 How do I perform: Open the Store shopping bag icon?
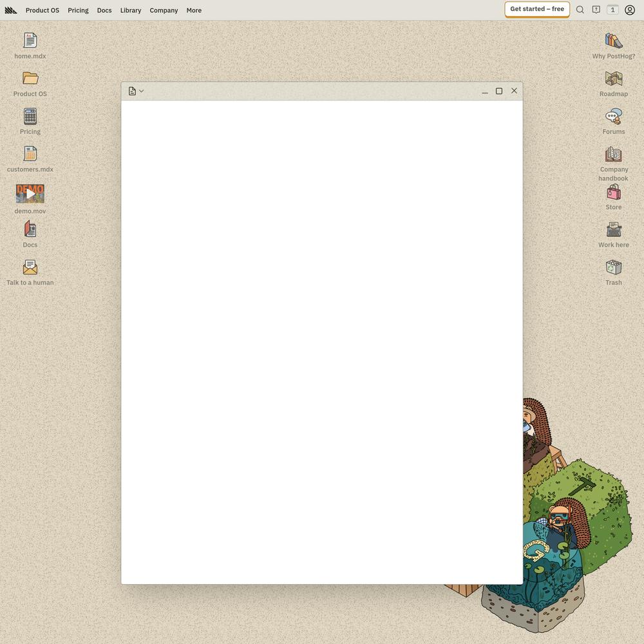coord(614,192)
